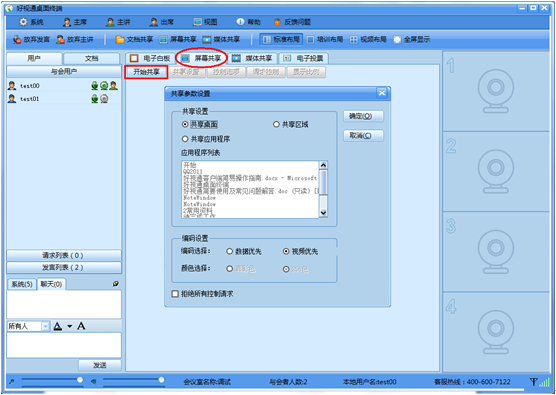
Task: Expand the 发言列表 (2) section
Action: coord(64,267)
